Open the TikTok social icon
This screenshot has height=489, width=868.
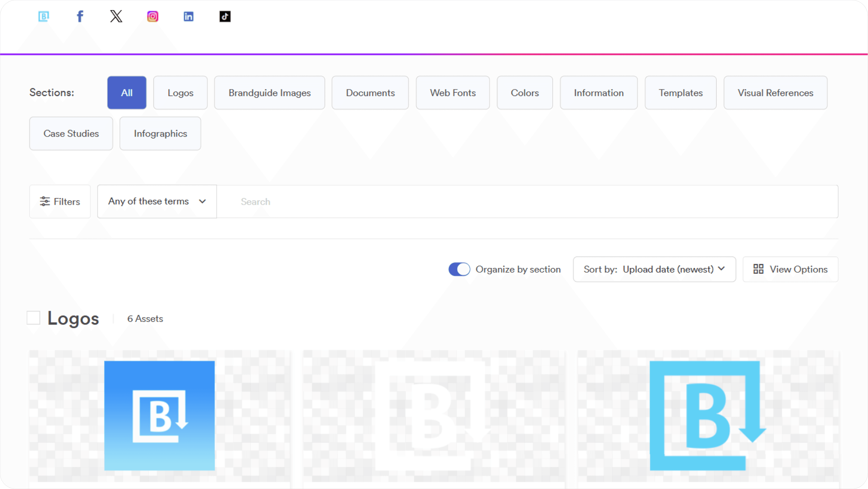[x=225, y=16]
